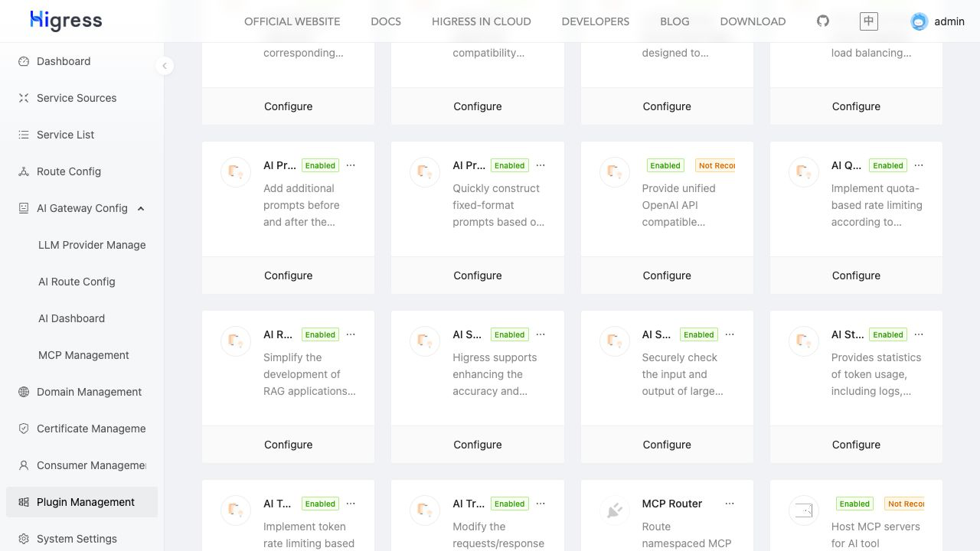Open more options for 'Provides statistics of token usage' card
Screen dimensions: 980x551
919,334
